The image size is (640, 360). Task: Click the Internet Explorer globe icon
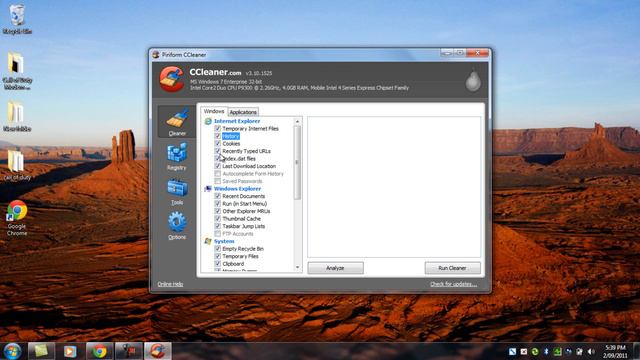pyautogui.click(x=208, y=121)
